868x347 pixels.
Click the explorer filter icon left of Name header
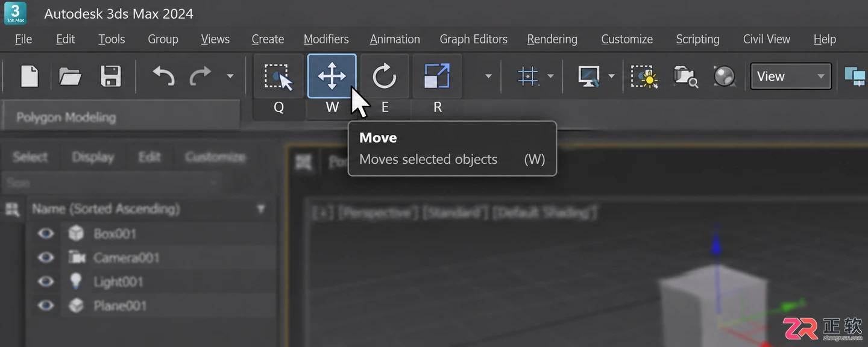12,209
